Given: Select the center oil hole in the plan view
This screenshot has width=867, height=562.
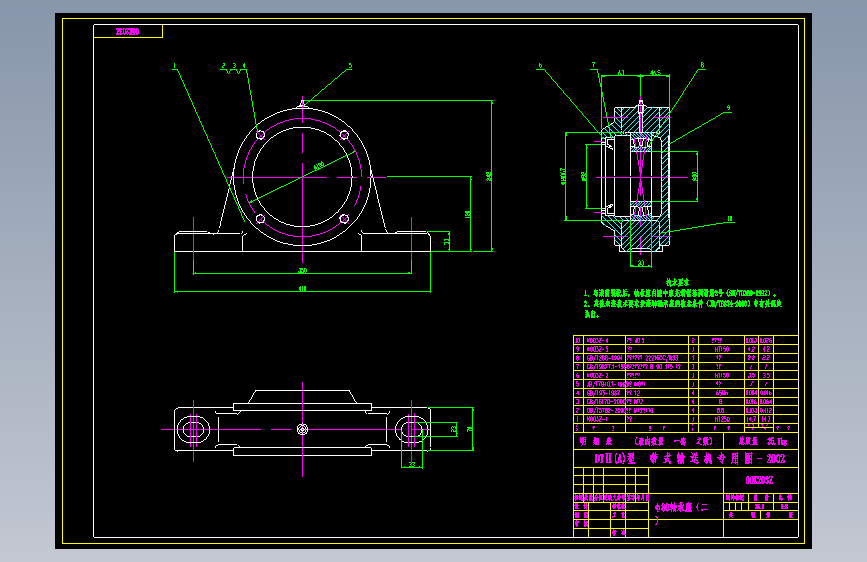Looking at the screenshot, I should click(302, 429).
